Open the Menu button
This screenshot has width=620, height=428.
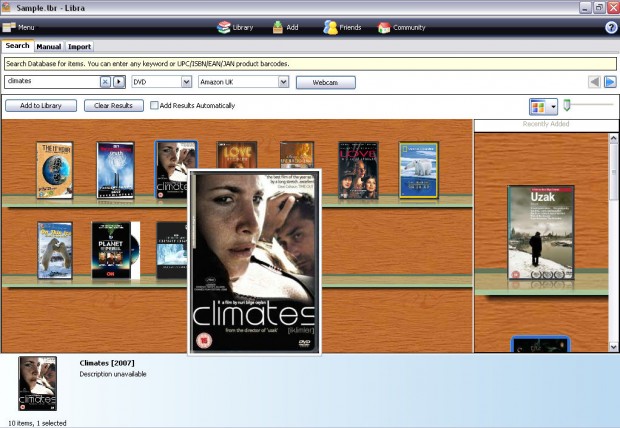pyautogui.click(x=19, y=27)
